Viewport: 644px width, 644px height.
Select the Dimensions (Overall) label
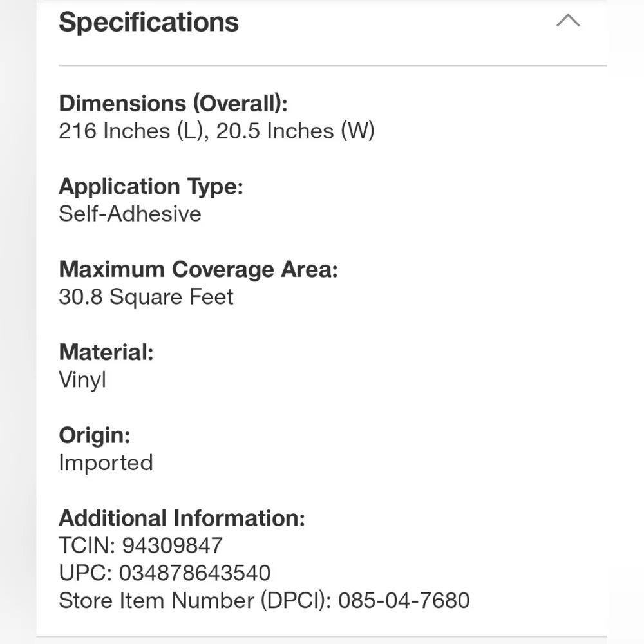point(173,103)
